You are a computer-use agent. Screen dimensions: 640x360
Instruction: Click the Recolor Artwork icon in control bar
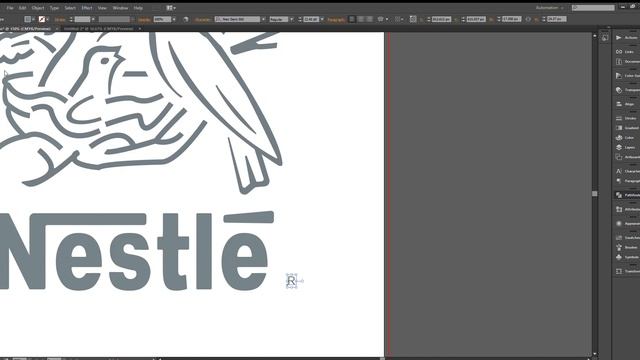pos(186,19)
